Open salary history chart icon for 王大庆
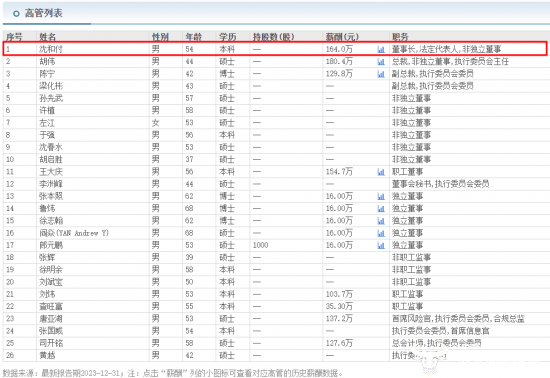 (x=381, y=172)
